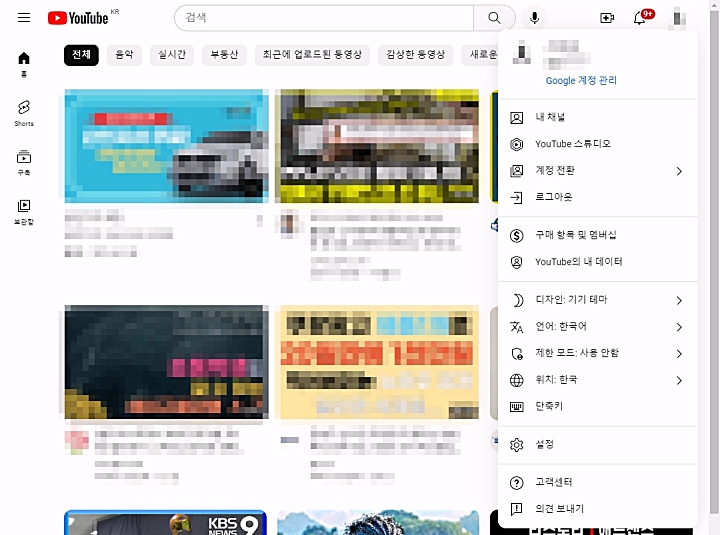Start voice search with microphone

[534, 18]
